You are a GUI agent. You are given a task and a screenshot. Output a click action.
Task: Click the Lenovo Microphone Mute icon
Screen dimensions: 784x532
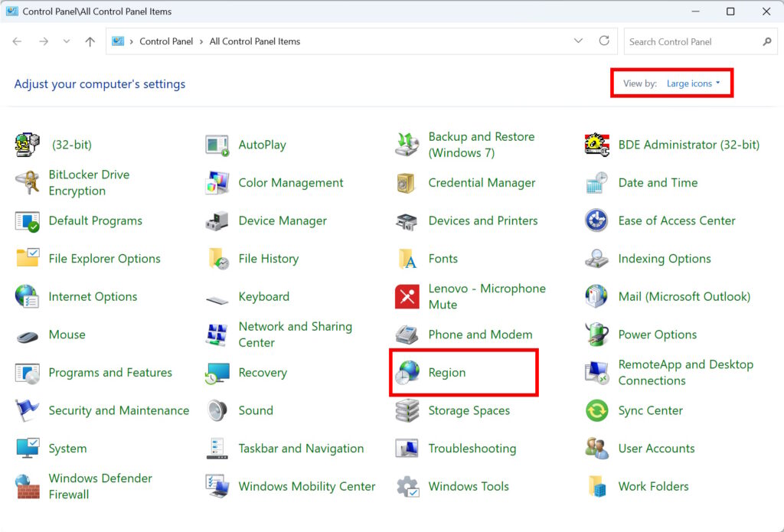tap(407, 297)
